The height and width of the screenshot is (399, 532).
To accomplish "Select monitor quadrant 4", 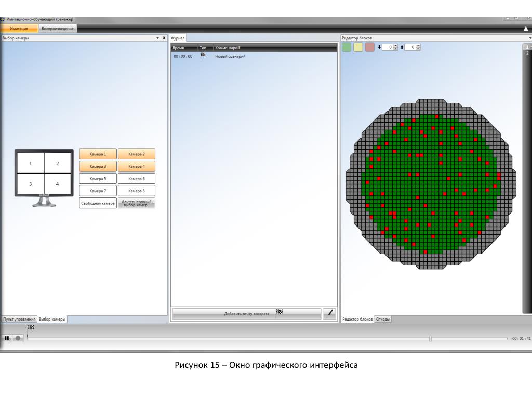I will [57, 184].
